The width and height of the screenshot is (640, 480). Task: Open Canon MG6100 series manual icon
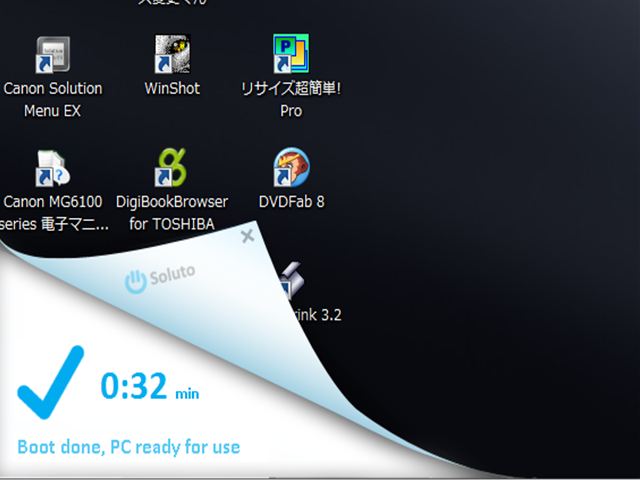(x=53, y=168)
